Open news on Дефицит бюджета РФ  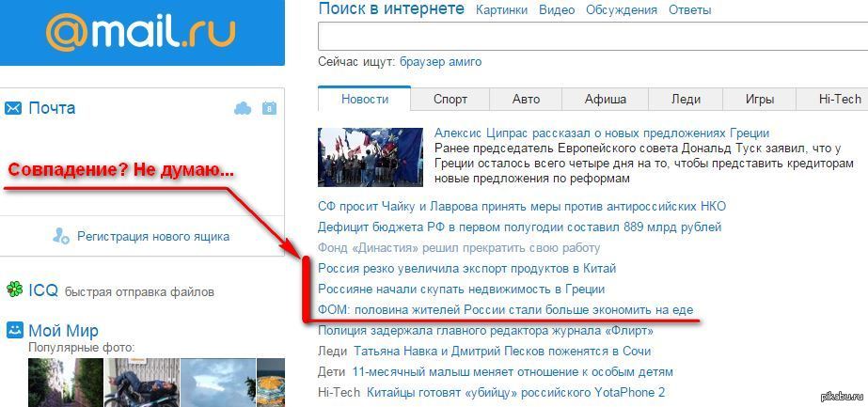pyautogui.click(x=519, y=227)
